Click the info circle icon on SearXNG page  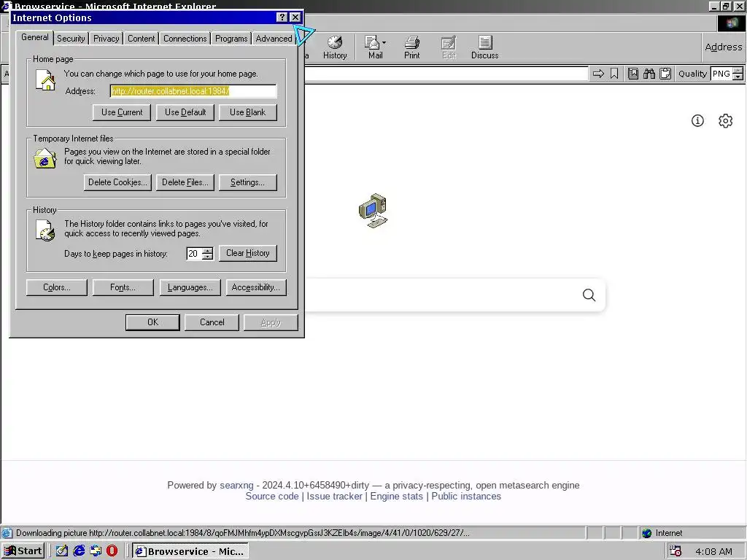(x=697, y=120)
